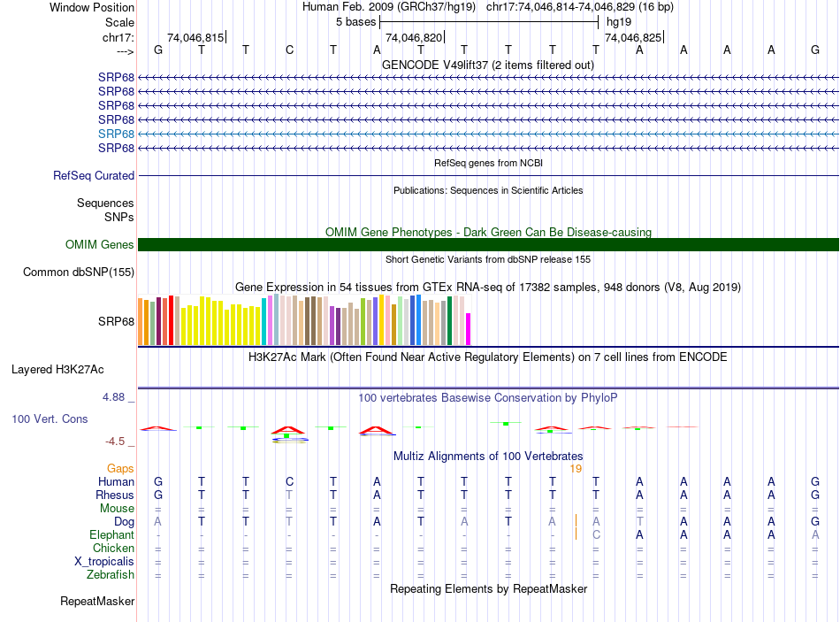
Task: Click the light blue SRP68 transcript label
Action: 116,134
